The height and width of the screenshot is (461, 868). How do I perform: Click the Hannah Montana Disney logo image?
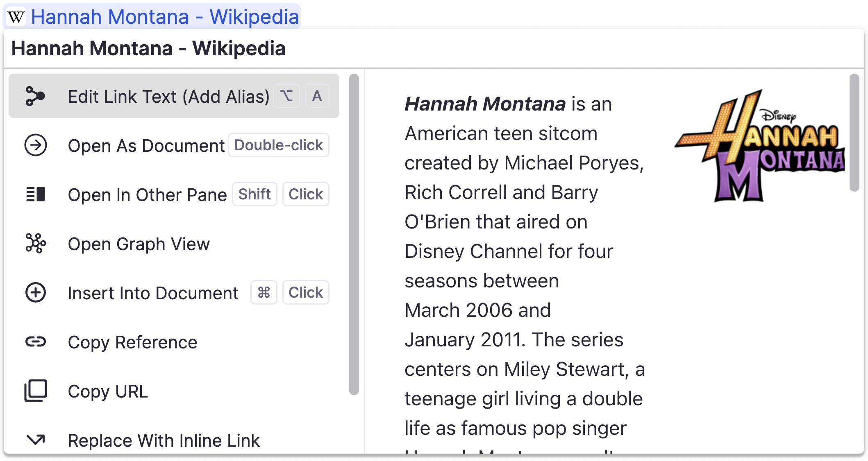pyautogui.click(x=759, y=146)
